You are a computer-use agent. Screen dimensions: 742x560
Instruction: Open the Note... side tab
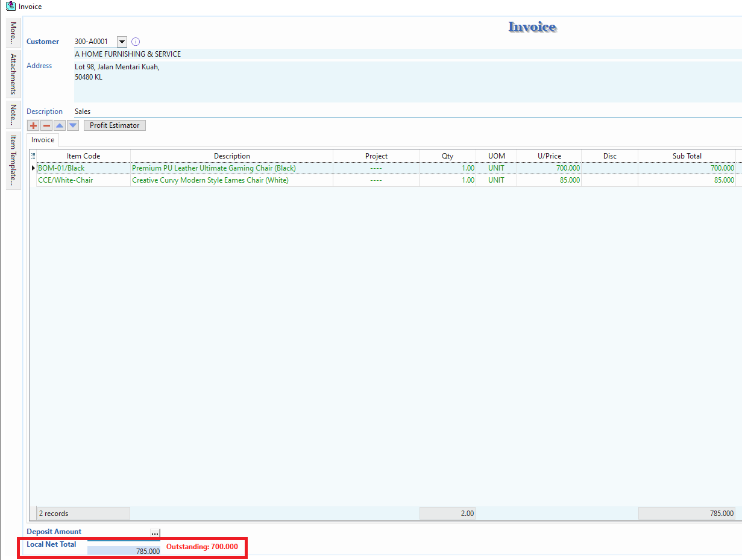13,115
